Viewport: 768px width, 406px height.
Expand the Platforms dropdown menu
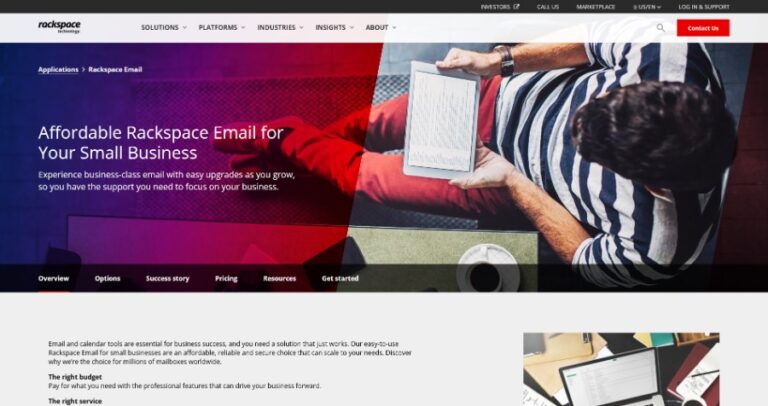coord(221,27)
